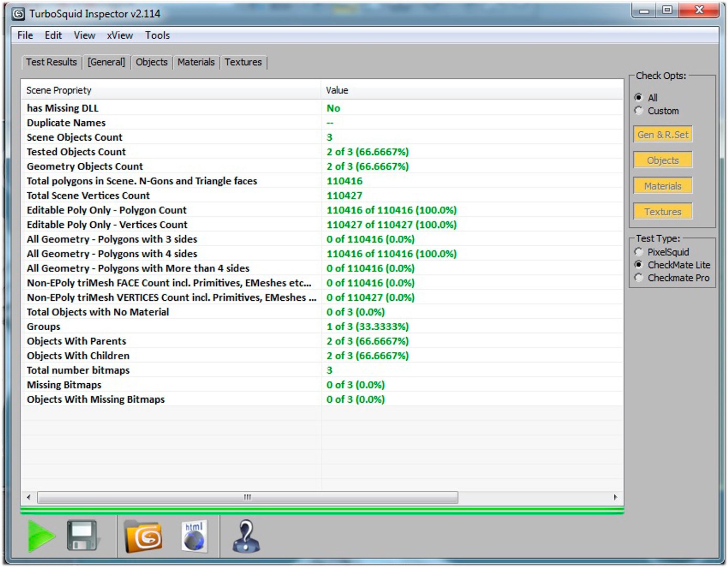Close the TurboSquid Inspector window
The image size is (728, 567).
tap(699, 10)
